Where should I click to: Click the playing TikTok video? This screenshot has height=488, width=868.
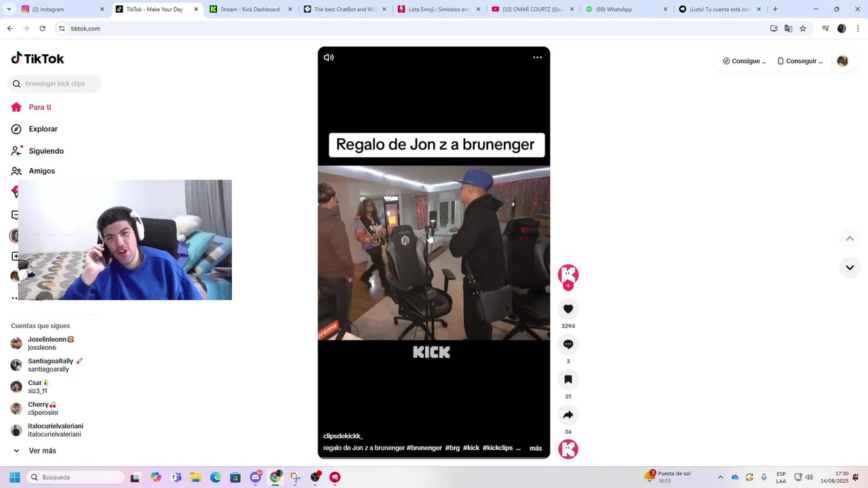click(x=434, y=253)
